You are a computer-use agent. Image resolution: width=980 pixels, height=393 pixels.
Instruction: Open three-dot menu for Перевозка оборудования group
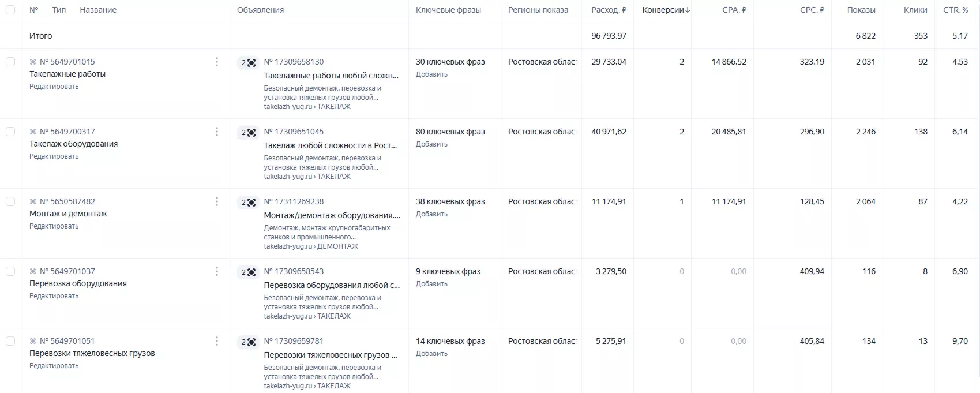(217, 271)
